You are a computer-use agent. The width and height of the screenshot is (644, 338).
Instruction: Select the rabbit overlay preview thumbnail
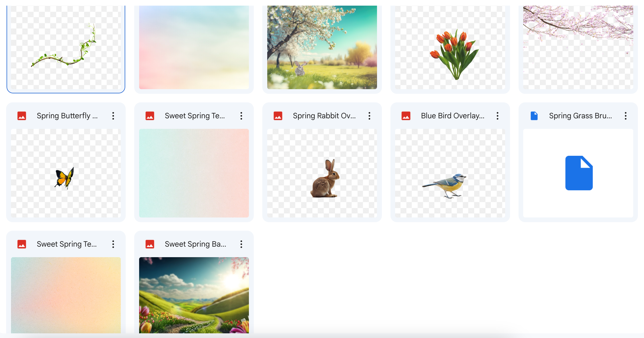pyautogui.click(x=322, y=173)
